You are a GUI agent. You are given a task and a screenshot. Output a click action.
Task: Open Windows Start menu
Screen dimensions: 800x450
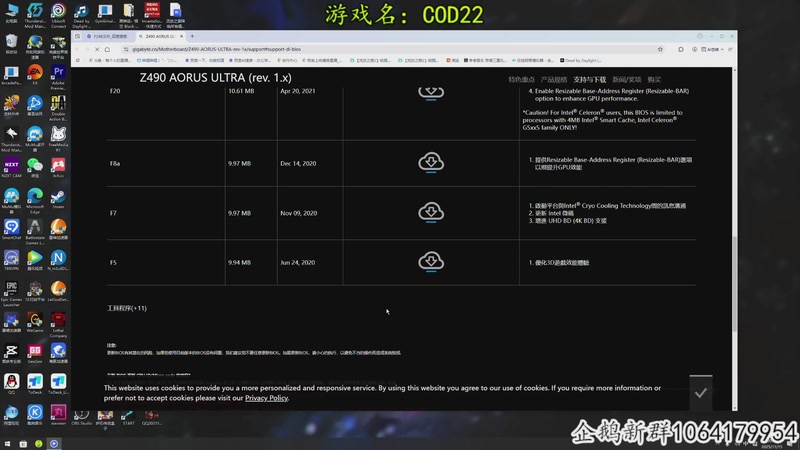point(7,444)
